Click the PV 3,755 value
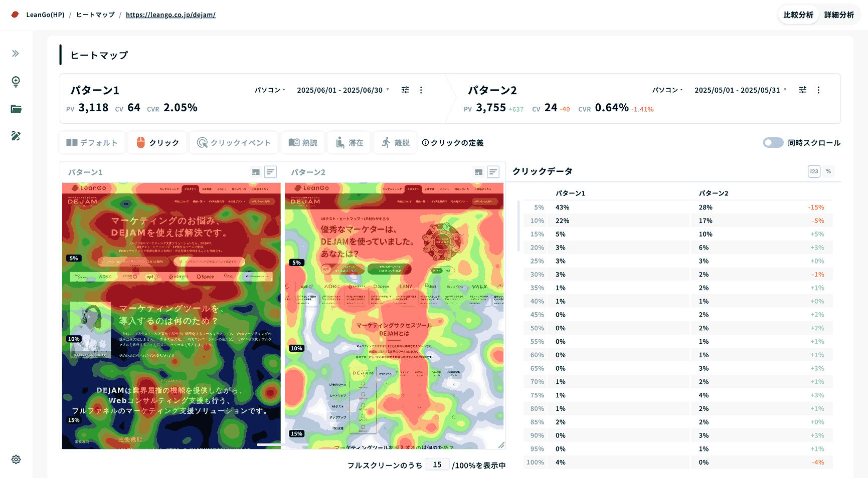 pyautogui.click(x=491, y=108)
